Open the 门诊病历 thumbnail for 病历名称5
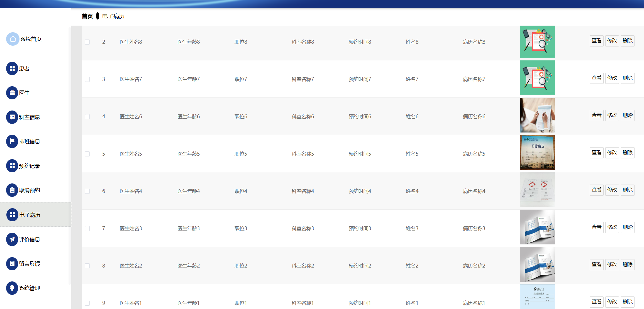 tap(537, 152)
